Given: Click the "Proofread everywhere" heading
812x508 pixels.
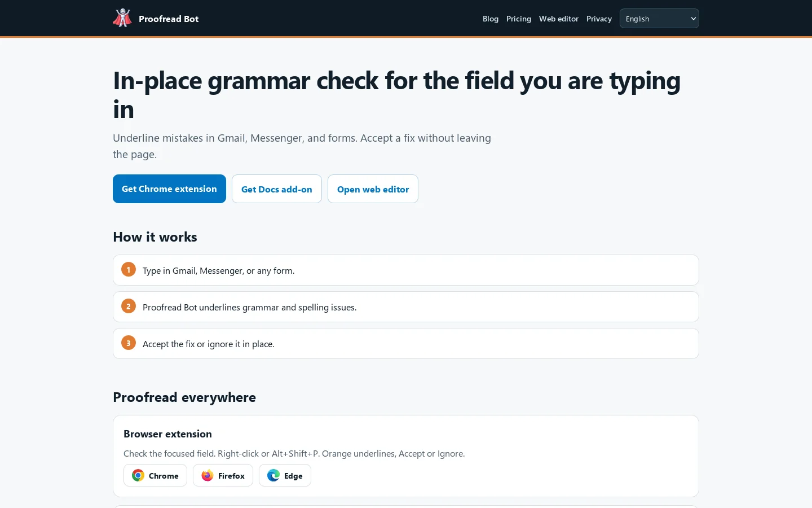Looking at the screenshot, I should [x=184, y=397].
